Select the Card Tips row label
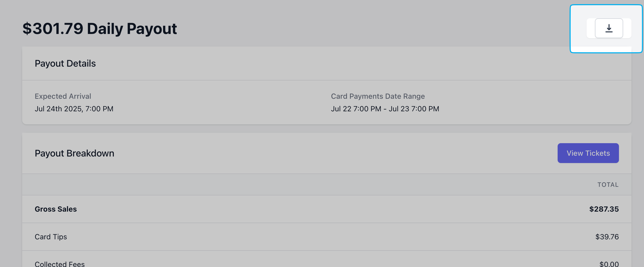This screenshot has width=644, height=267. [x=51, y=237]
